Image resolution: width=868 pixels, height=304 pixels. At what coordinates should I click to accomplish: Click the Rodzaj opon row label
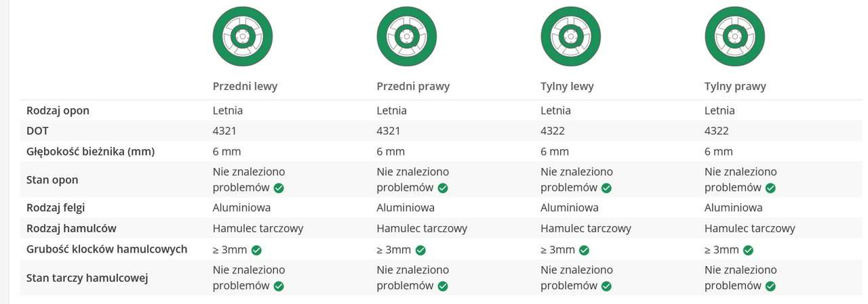point(58,110)
